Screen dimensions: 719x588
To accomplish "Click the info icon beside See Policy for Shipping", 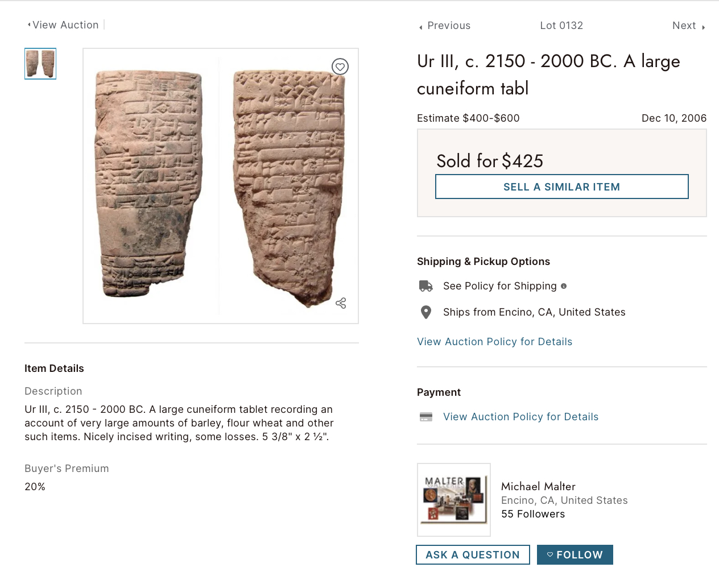I will [564, 286].
